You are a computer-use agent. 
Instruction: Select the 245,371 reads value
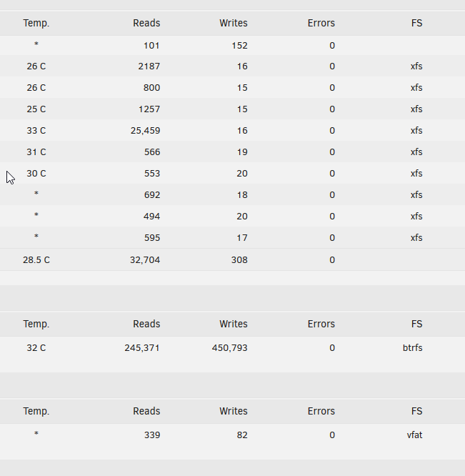[x=142, y=347]
